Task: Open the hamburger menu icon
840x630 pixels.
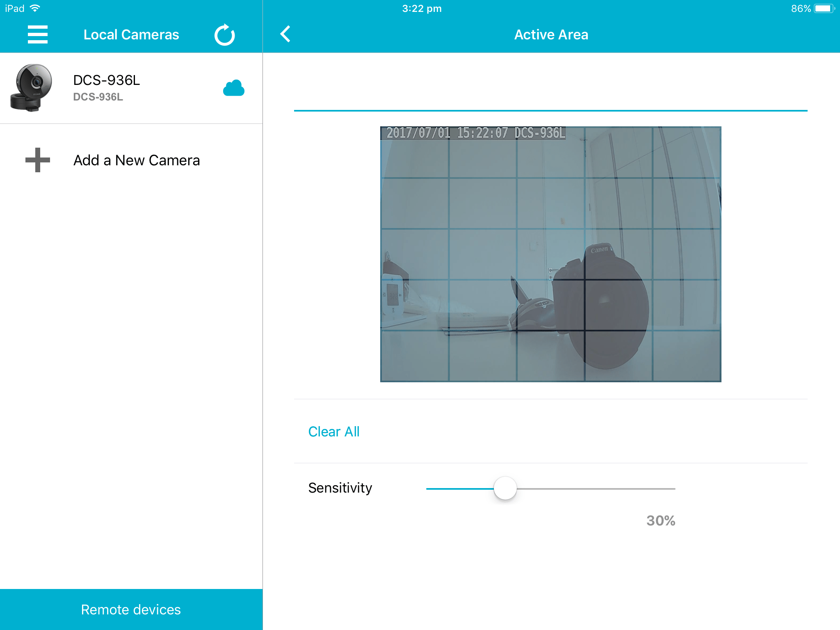Action: pyautogui.click(x=37, y=34)
